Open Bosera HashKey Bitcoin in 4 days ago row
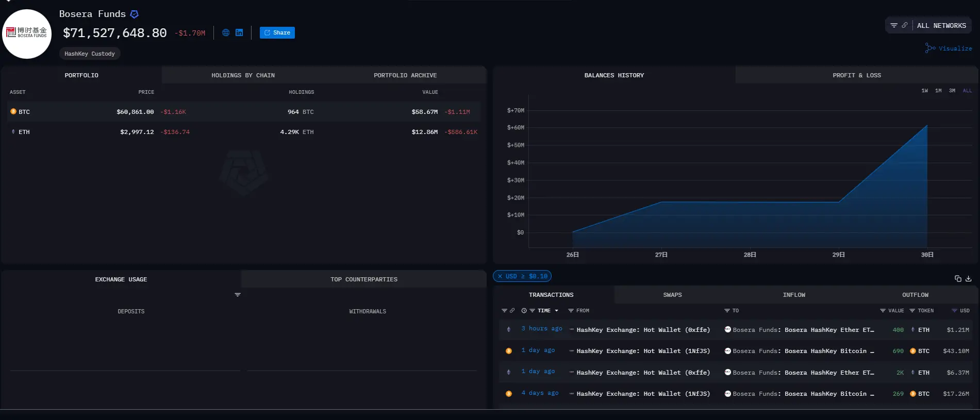Viewport: 980px width, 420px height. click(x=829, y=394)
